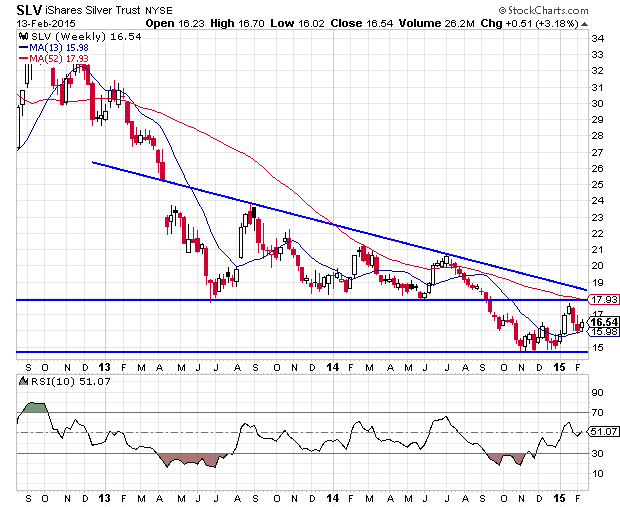Click year label 15 beneath the RSI panel
620x507 pixels.
point(559,498)
